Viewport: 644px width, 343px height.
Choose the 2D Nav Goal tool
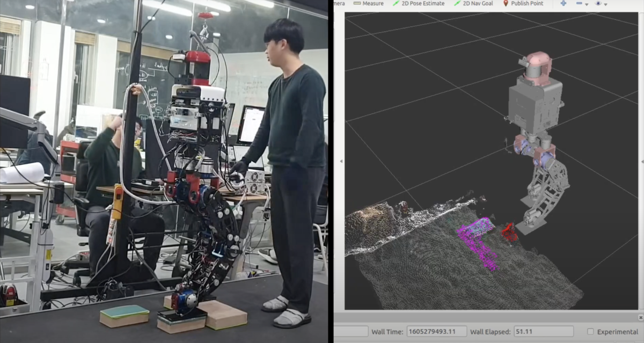pos(473,4)
